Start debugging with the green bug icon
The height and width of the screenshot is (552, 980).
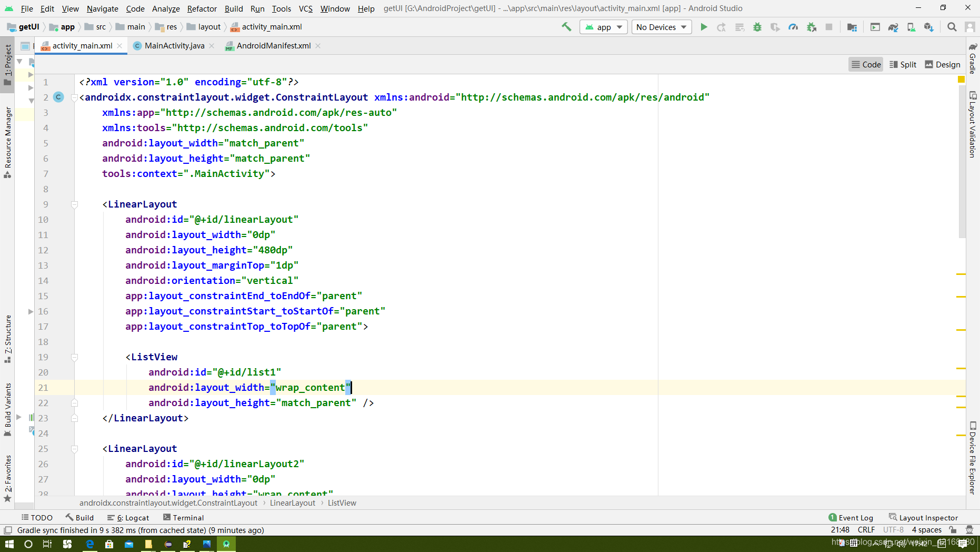[x=757, y=27]
